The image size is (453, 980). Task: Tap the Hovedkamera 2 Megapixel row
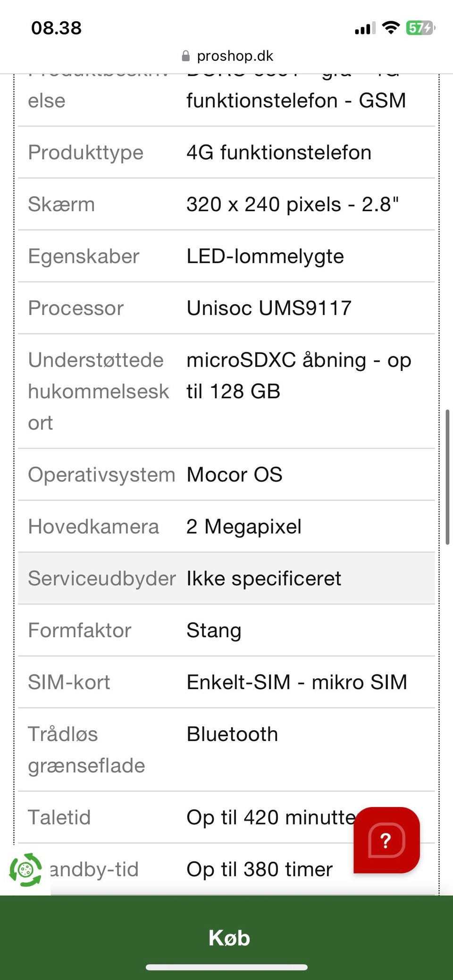pyautogui.click(x=226, y=527)
